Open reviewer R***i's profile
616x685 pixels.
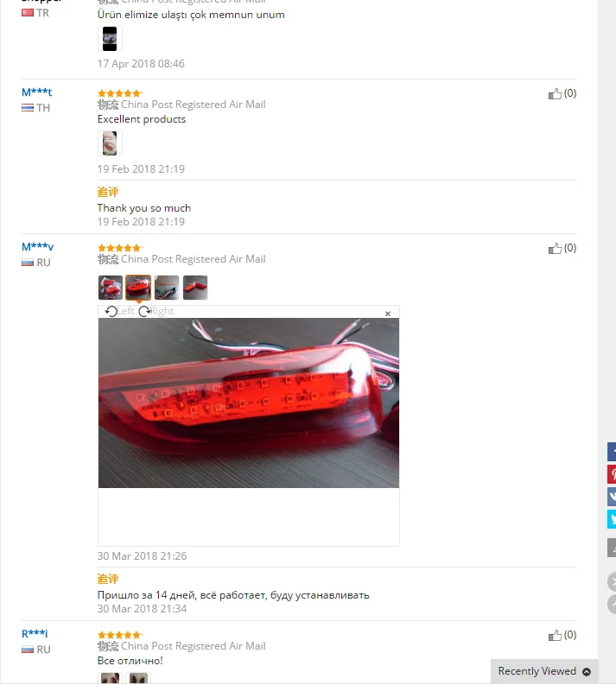click(x=35, y=633)
